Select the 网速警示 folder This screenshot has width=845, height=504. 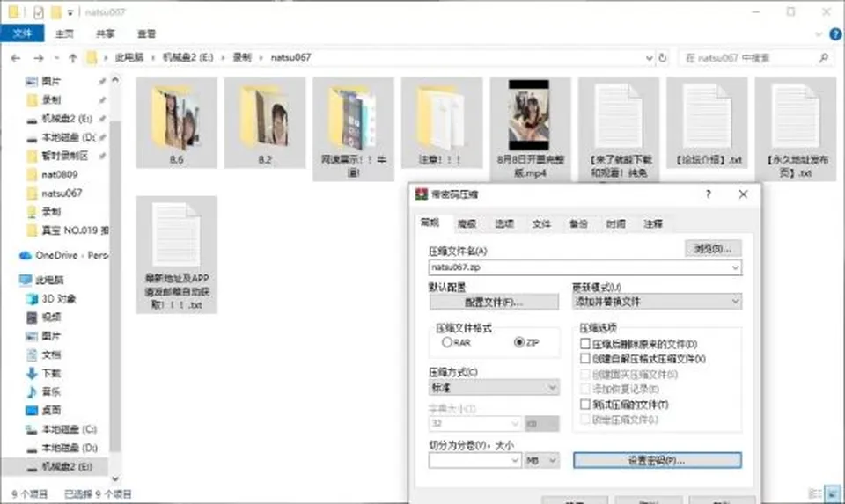point(353,129)
